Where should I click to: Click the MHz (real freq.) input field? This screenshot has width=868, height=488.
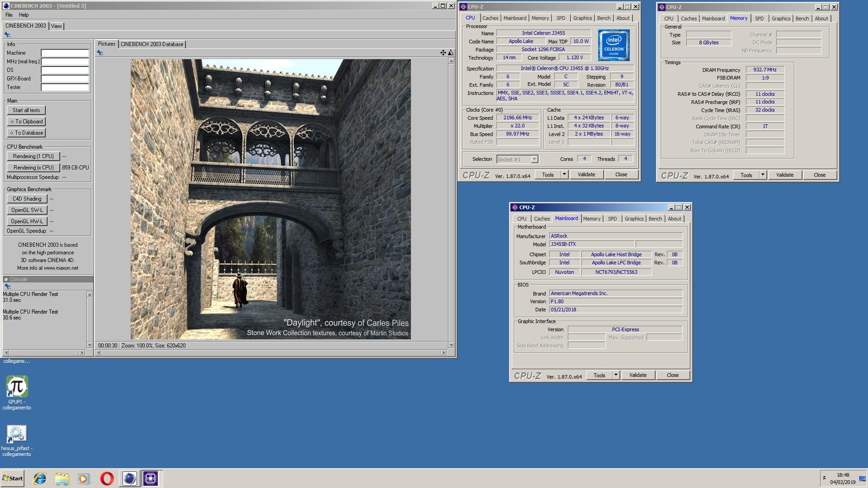pos(65,61)
